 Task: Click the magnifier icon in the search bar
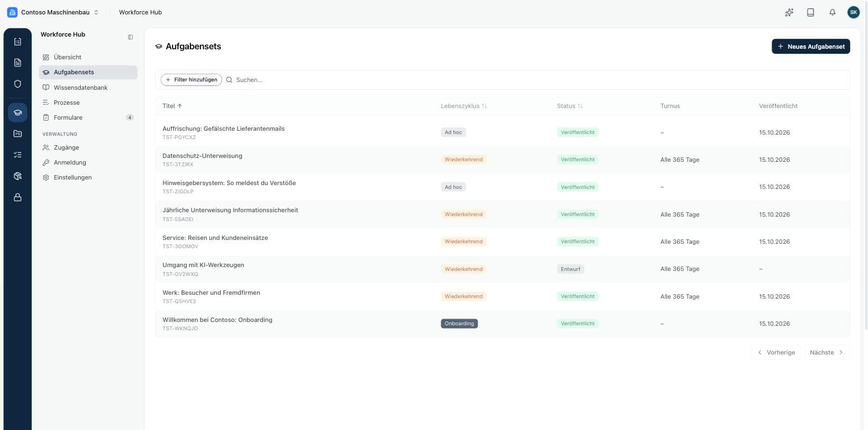(x=229, y=80)
